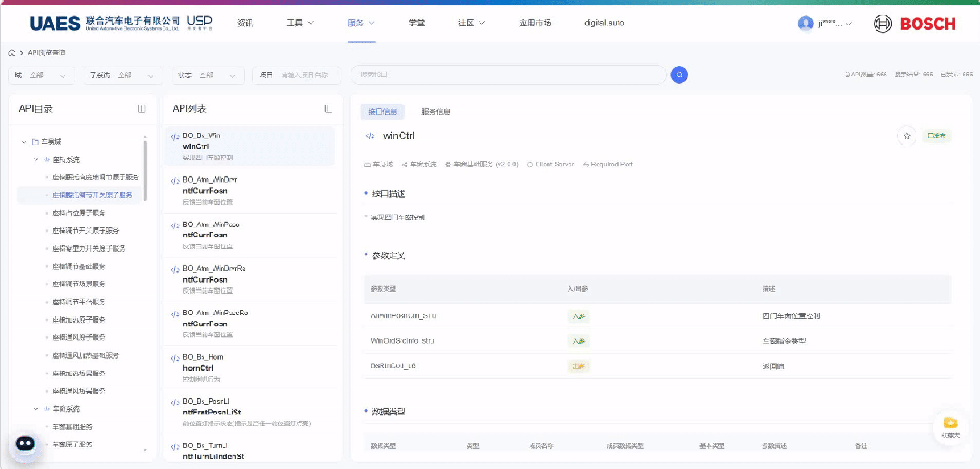This screenshot has height=469, width=980.
Task: Click the code icon beside BO_Atm_WinPass
Action: point(174,225)
